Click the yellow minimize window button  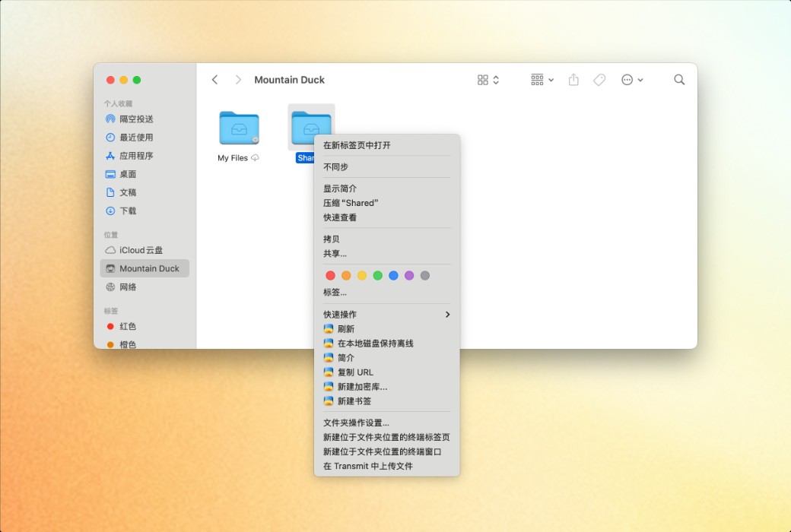123,80
